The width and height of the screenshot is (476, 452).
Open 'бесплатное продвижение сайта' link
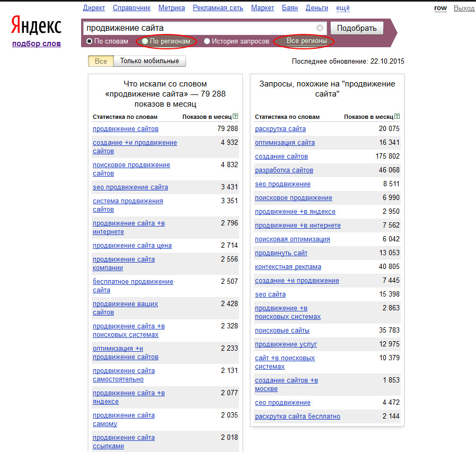133,285
